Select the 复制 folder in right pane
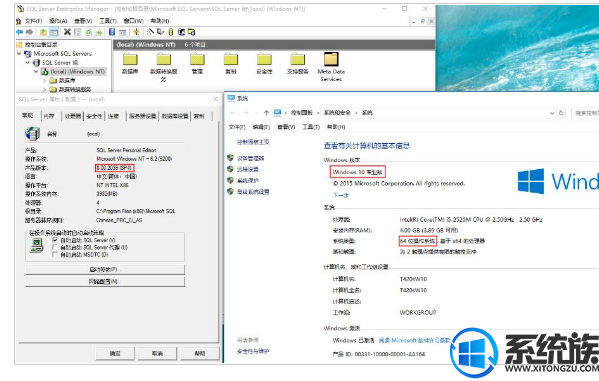Viewport: 599px width, 381px height. (x=231, y=63)
